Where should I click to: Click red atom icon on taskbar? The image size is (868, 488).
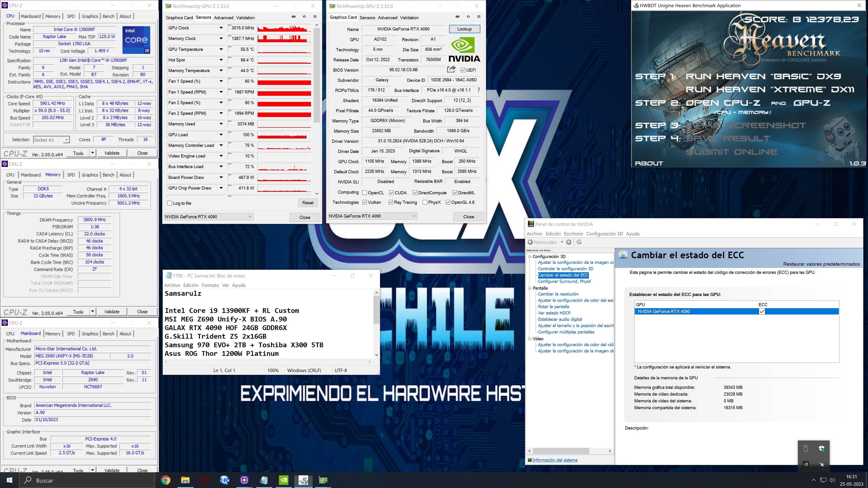(205, 480)
